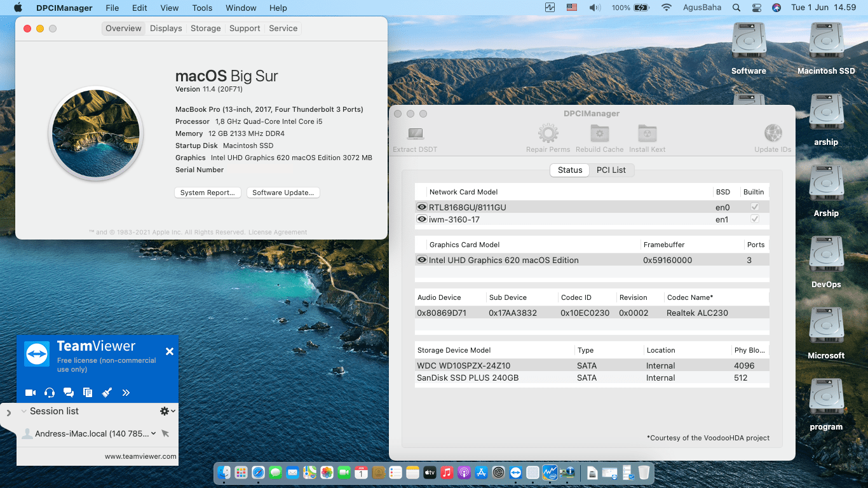Switch to Displays tab in About This Mac

(x=166, y=28)
